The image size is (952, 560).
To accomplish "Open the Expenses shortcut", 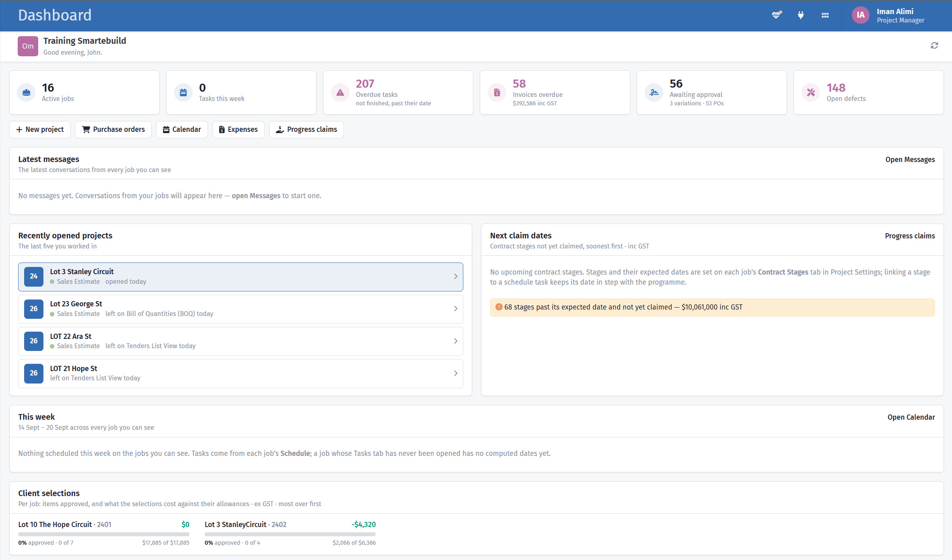I will (238, 129).
